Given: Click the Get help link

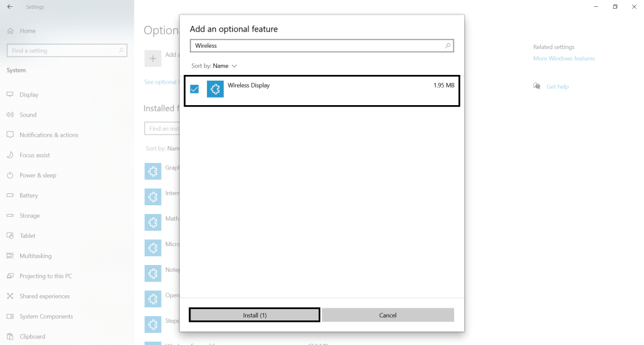Looking at the screenshot, I should click(x=557, y=87).
